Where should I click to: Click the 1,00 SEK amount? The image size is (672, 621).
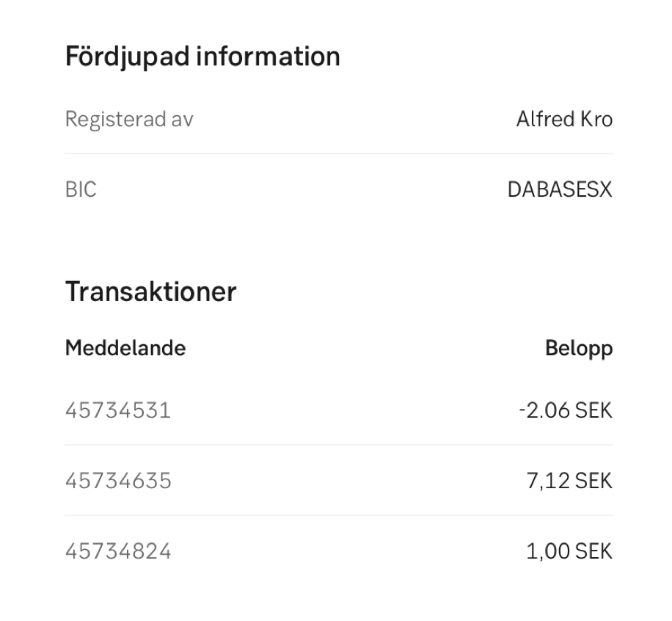click(569, 551)
